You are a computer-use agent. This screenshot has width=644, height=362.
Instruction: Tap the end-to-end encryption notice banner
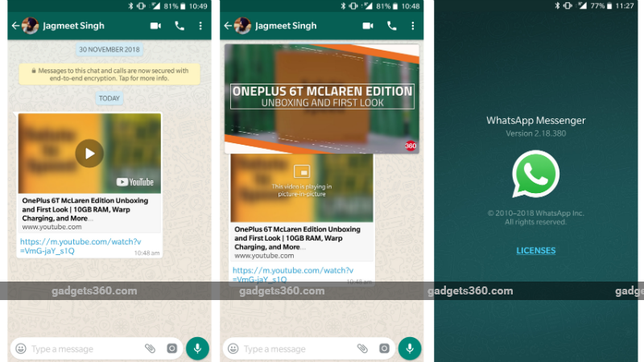[109, 75]
